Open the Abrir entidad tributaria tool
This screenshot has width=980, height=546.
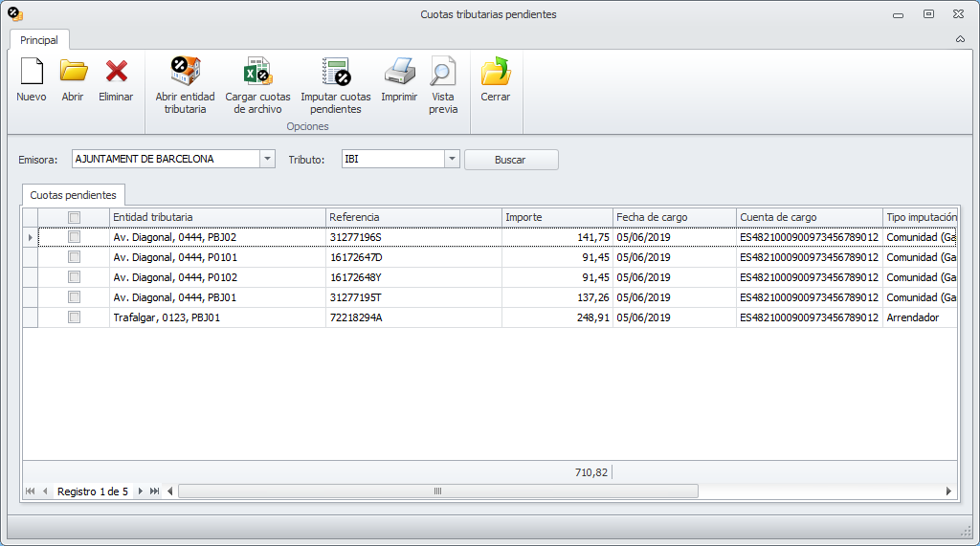185,73
